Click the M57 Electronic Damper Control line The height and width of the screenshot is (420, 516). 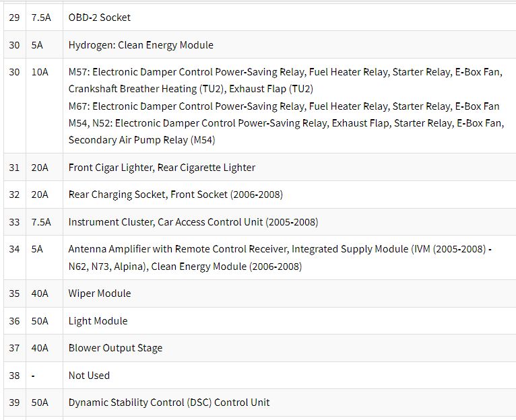[286, 72]
